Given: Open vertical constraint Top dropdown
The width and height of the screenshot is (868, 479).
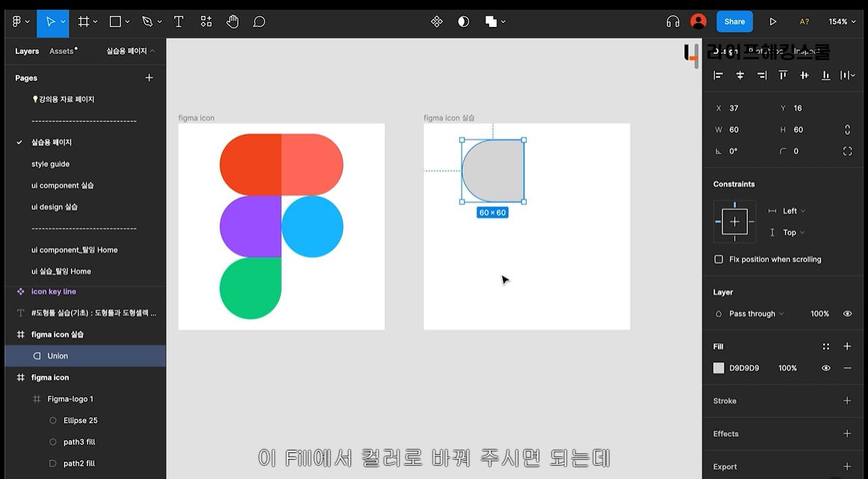Looking at the screenshot, I should [x=794, y=232].
